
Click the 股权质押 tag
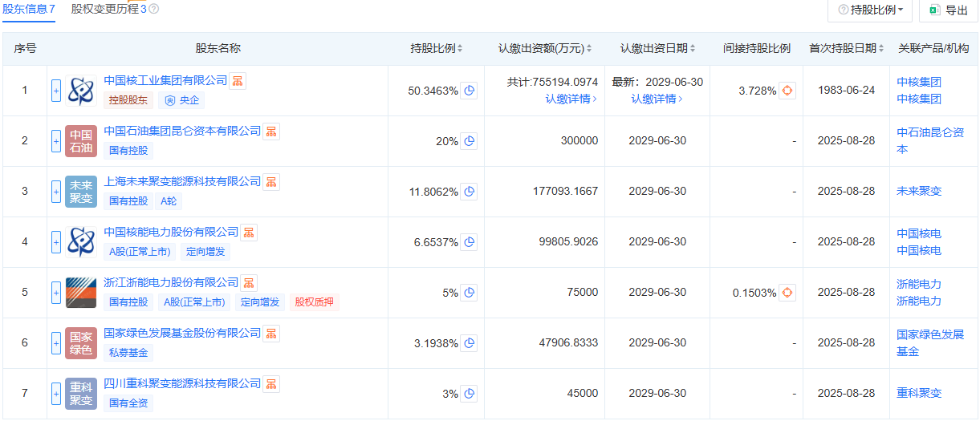315,302
